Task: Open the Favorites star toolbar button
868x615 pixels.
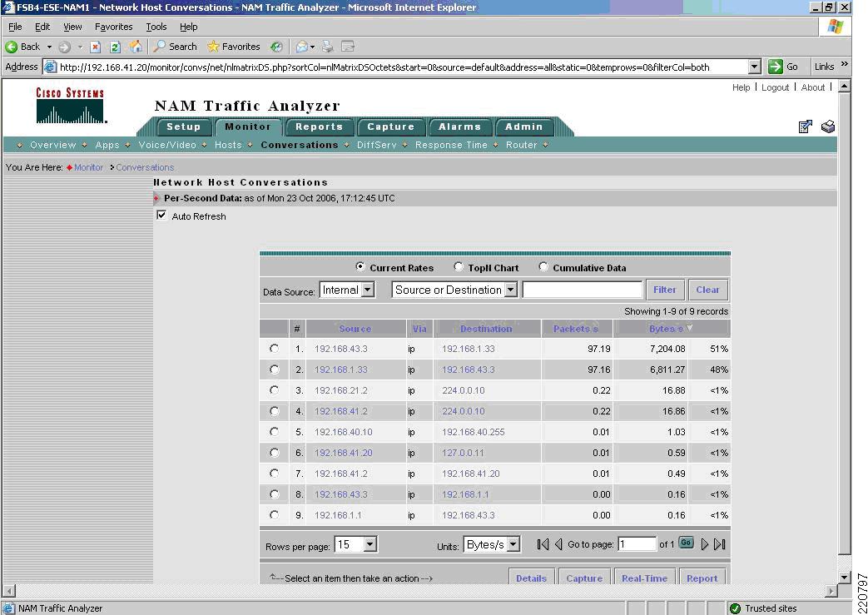Action: 233,47
